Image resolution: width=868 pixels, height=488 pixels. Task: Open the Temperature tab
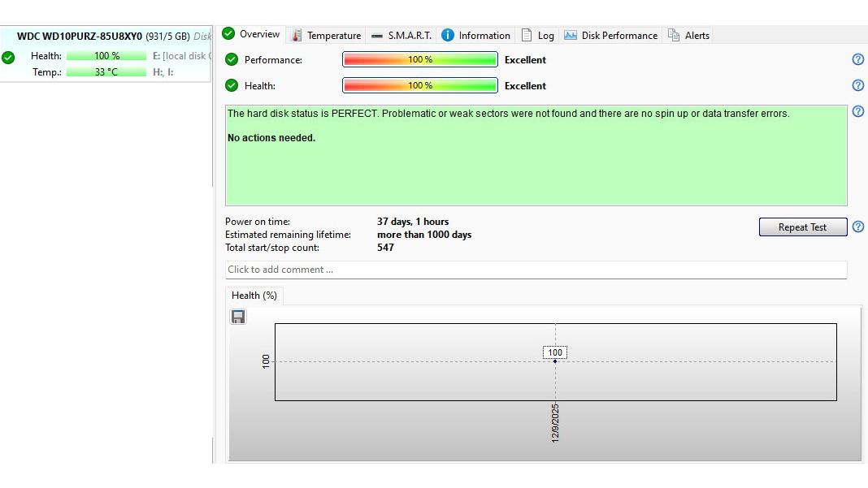[x=326, y=36]
